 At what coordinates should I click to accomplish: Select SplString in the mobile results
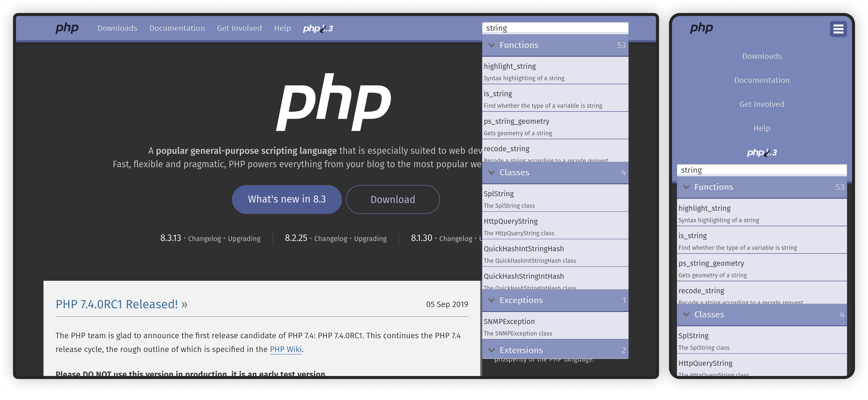[x=761, y=340]
